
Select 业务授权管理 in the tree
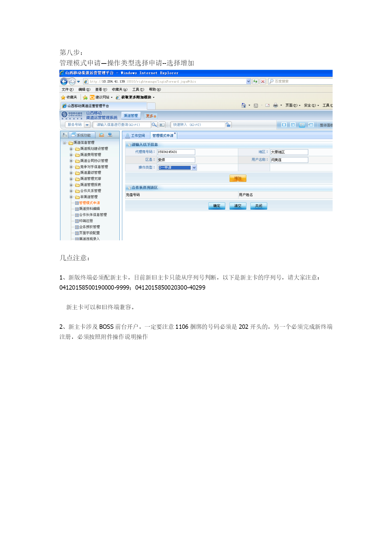tap(89, 227)
